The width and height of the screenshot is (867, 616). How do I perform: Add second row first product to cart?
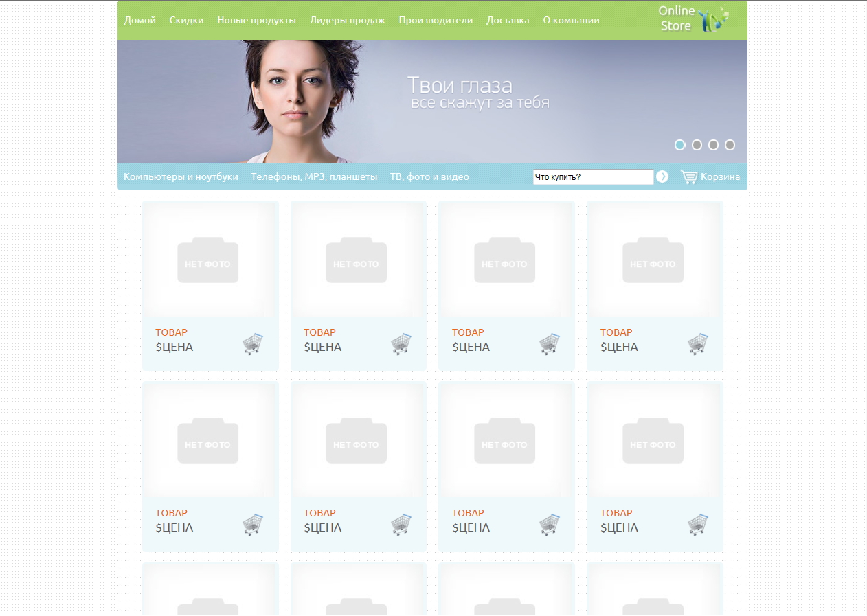[253, 524]
